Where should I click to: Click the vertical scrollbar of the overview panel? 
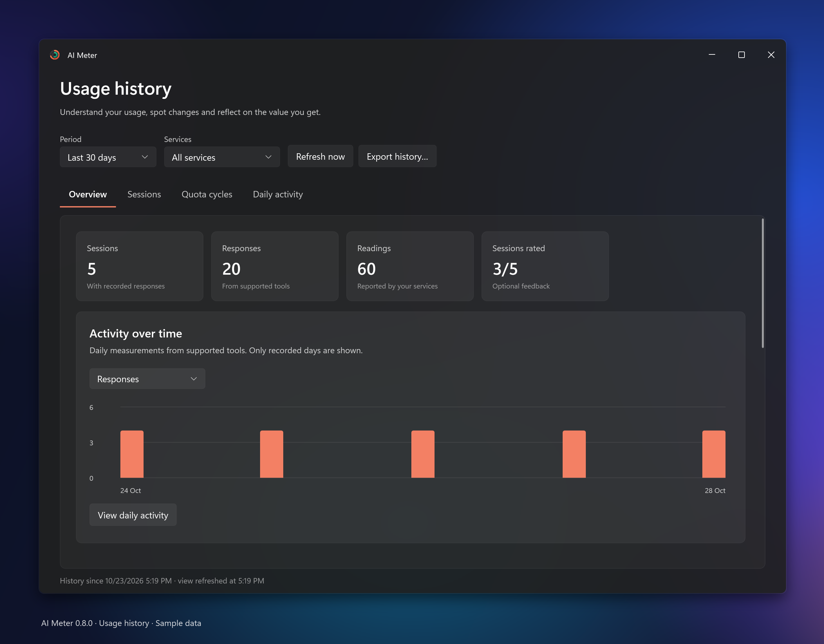point(763,283)
